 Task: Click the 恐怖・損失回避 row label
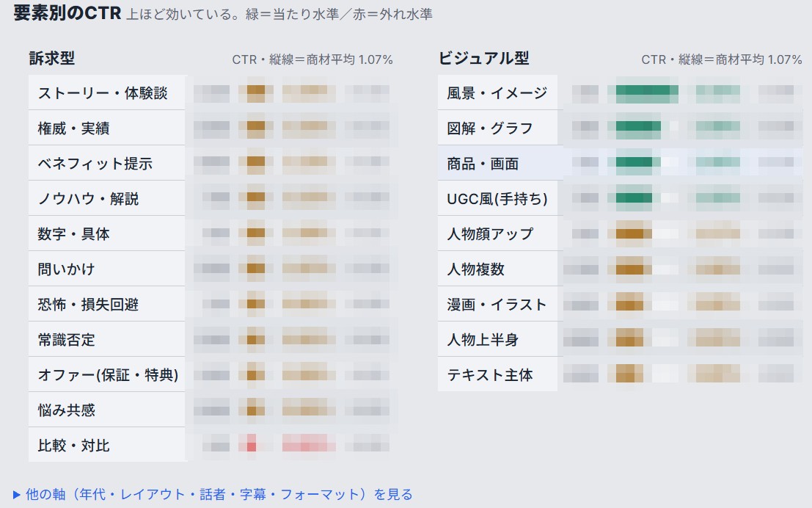pos(88,304)
